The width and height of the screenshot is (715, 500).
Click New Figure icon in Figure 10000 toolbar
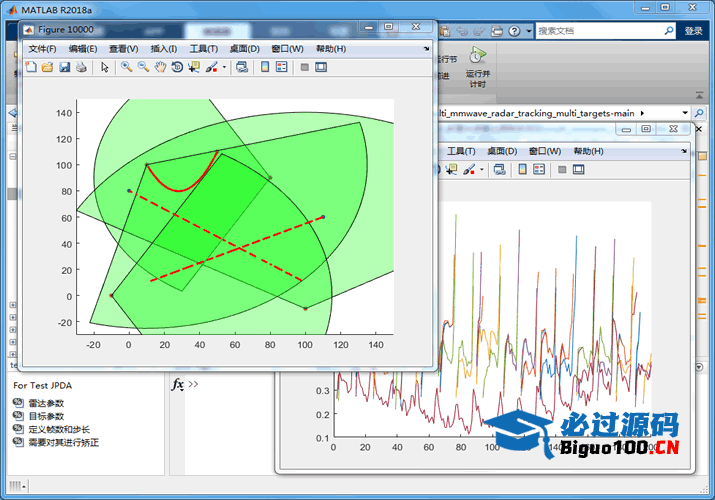point(31,67)
